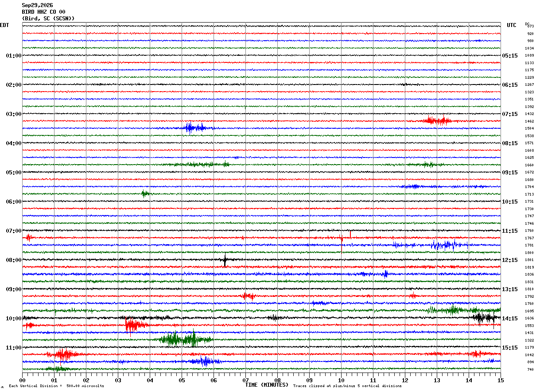
Task: Click the DC offset value 873
Action: click(x=530, y=26)
